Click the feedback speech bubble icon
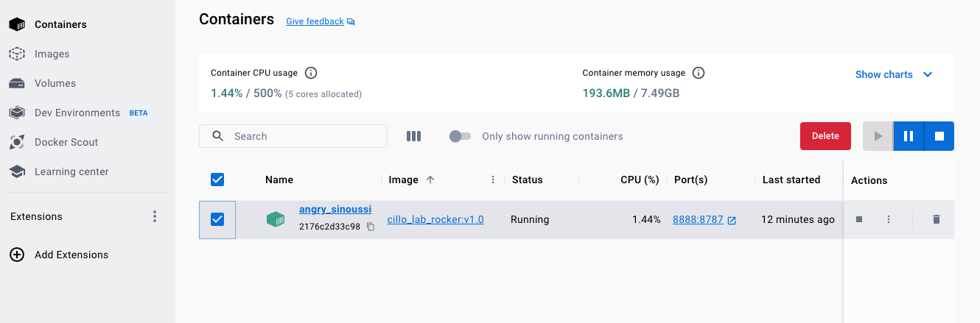The image size is (980, 323). [x=351, y=22]
